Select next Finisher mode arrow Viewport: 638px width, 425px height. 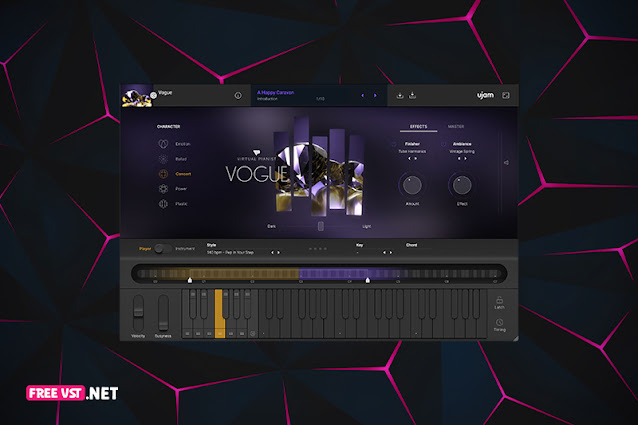tap(415, 159)
